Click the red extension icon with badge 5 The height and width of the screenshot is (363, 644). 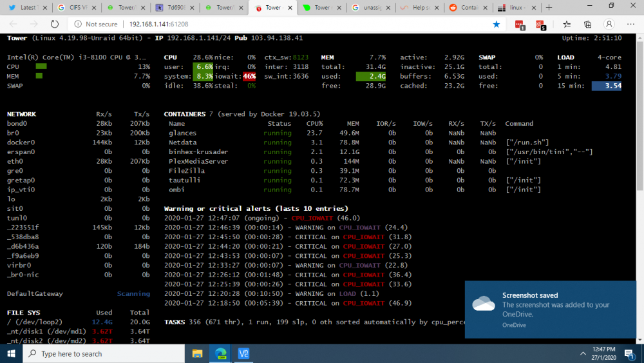click(540, 25)
